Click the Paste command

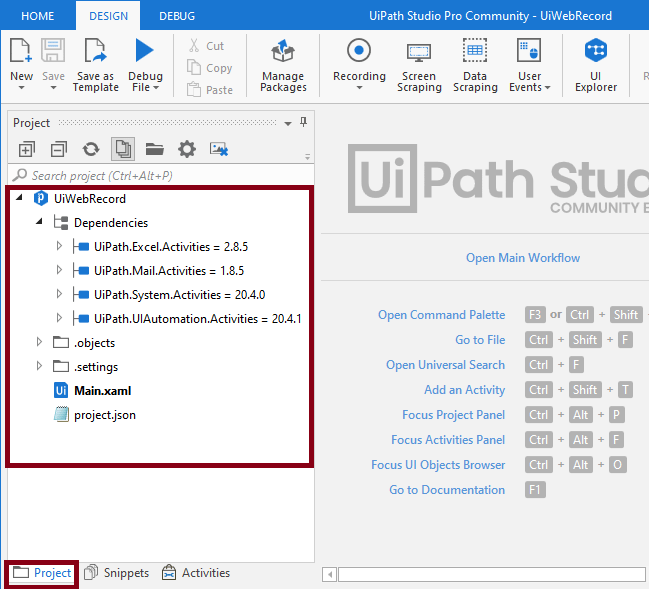click(209, 90)
